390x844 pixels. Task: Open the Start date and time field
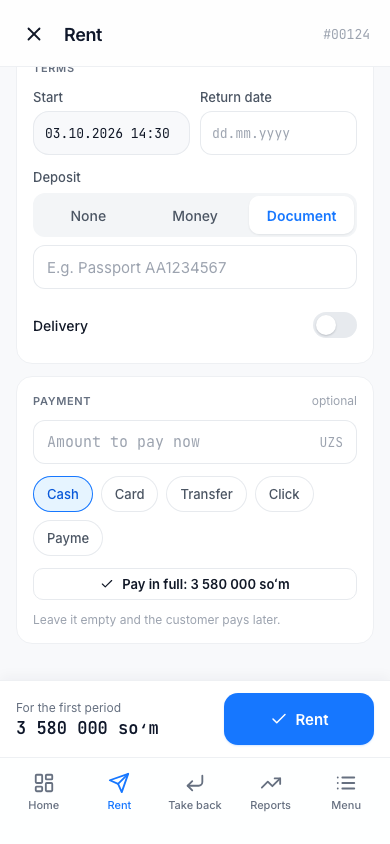pos(111,133)
